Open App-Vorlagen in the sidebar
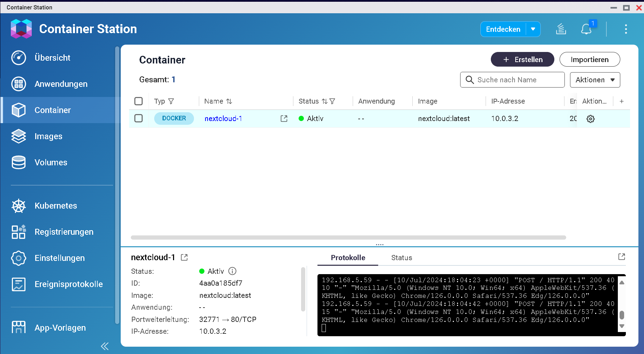Viewport: 644px width, 354px height. click(60, 328)
